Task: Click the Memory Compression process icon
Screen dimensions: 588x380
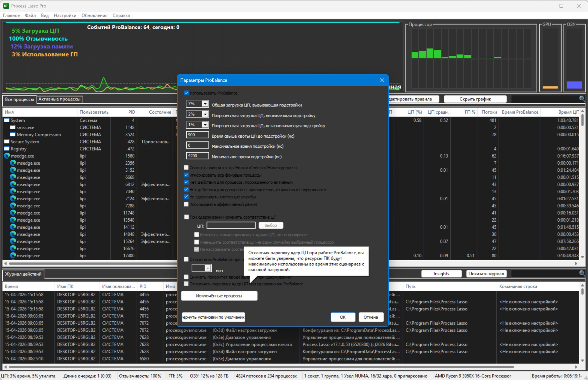Action: 13,134
